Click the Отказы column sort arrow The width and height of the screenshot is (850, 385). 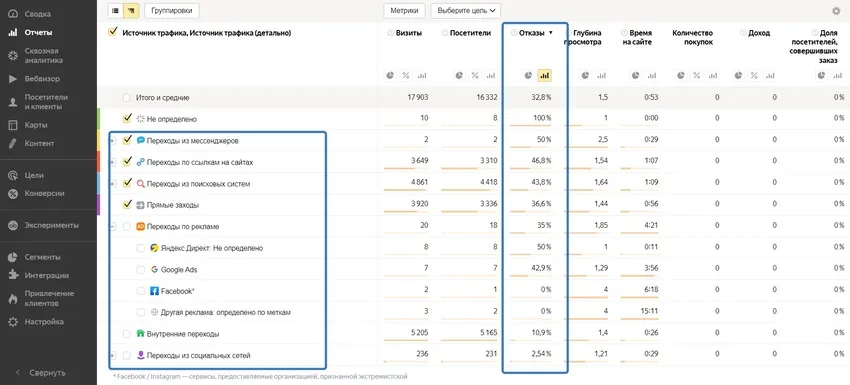pos(551,33)
